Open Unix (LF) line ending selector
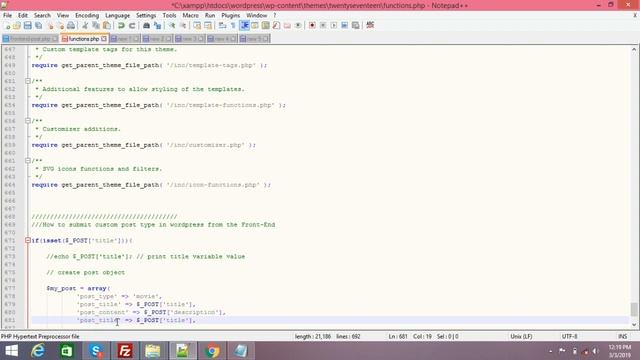This screenshot has height=360, width=640. point(521,336)
